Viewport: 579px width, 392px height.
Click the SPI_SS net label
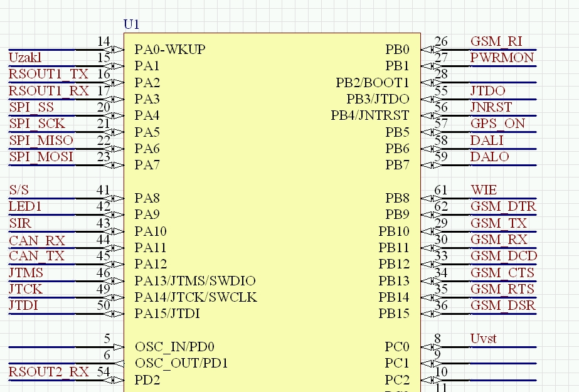click(x=31, y=107)
